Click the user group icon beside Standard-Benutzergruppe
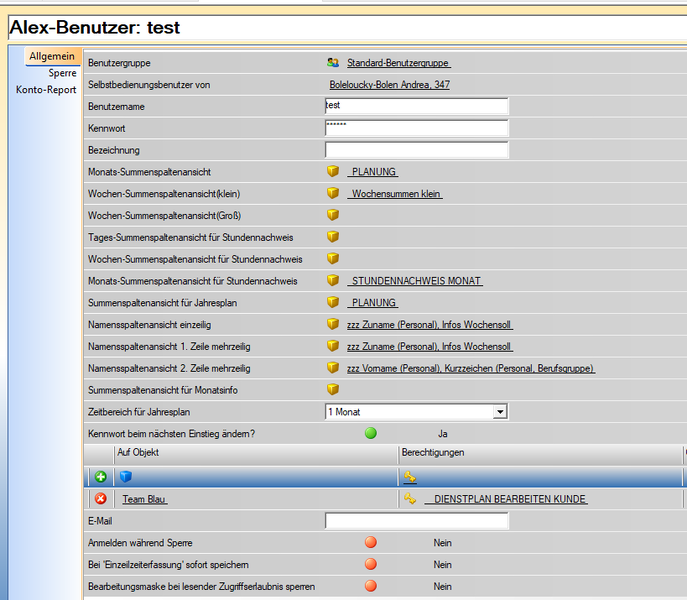 click(x=333, y=63)
